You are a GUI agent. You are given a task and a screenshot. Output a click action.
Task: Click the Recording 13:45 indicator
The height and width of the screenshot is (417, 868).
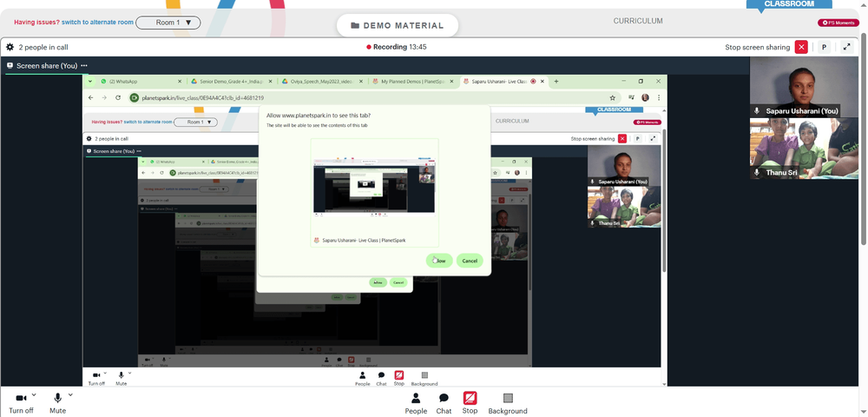pyautogui.click(x=397, y=47)
